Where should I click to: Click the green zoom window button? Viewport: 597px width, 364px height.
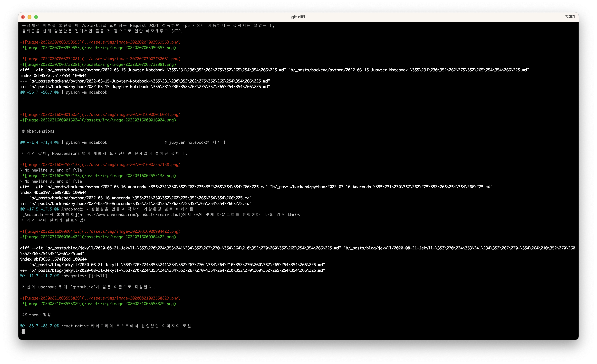[36, 17]
